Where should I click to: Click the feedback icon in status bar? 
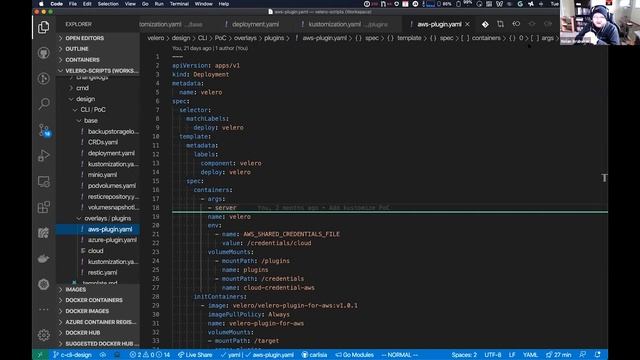pos(583,355)
